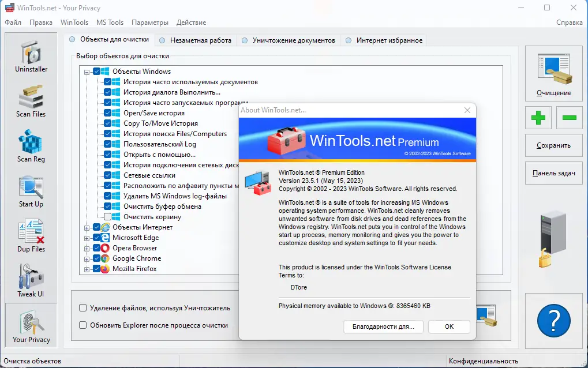The height and width of the screenshot is (368, 588).
Task: Switch to Интернет избранное tab
Action: tap(384, 40)
